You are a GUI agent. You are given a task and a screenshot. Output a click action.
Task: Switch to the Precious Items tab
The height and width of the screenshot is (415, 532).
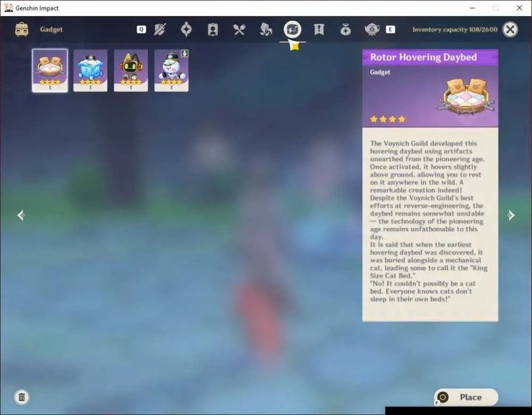click(345, 29)
